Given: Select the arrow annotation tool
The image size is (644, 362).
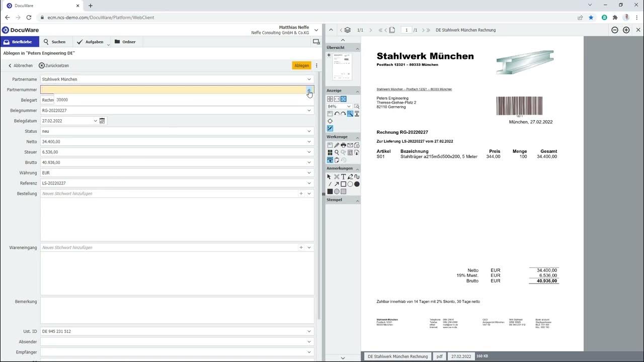Looking at the screenshot, I should click(337, 184).
